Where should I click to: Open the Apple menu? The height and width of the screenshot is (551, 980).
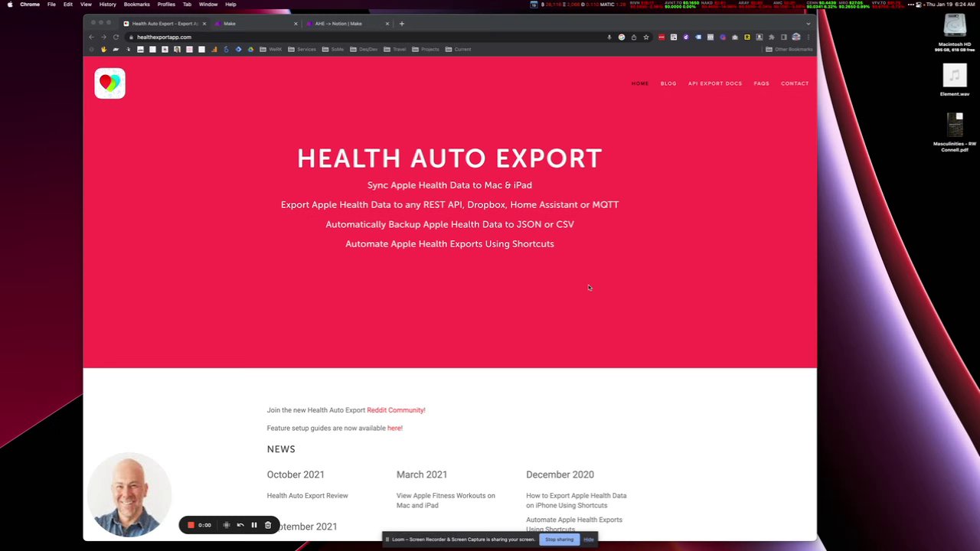tap(10, 5)
